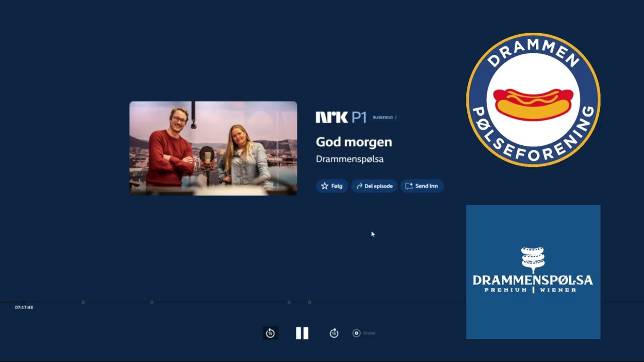Click the Drammen Pølseforening hot dog logo
Image resolution: width=644 pixels, height=362 pixels.
pyautogui.click(x=533, y=100)
